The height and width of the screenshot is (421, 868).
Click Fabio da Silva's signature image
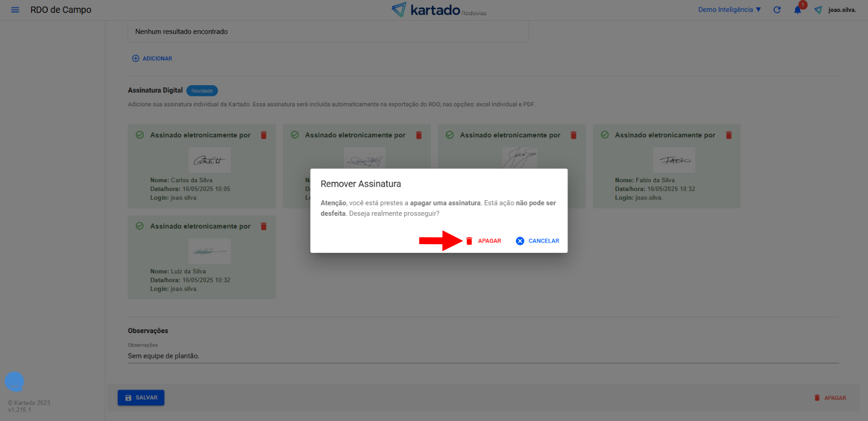pos(674,160)
